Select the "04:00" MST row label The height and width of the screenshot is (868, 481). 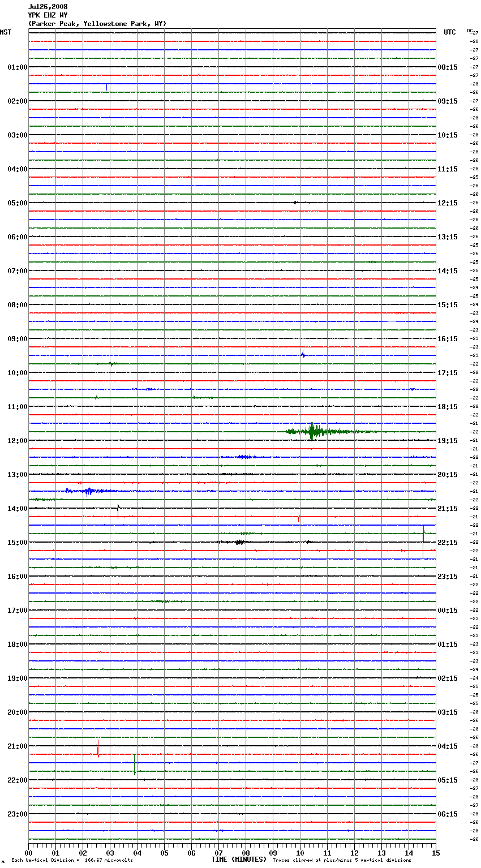tap(18, 169)
